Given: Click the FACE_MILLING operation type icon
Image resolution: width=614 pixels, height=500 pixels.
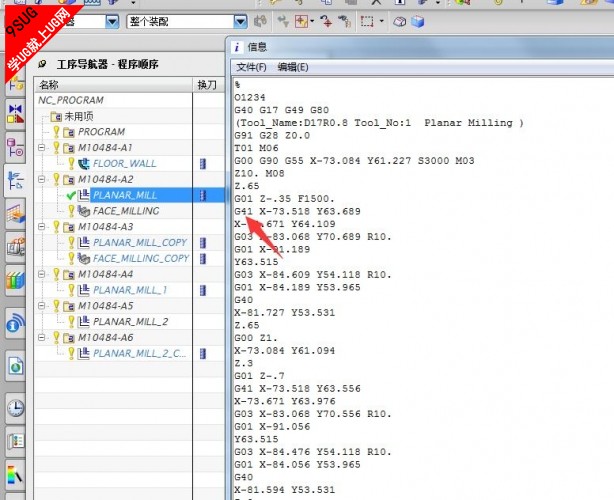Looking at the screenshot, I should (84, 211).
